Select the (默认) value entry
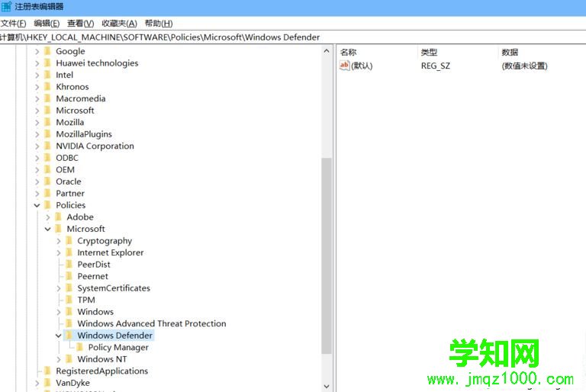The height and width of the screenshot is (392, 586). 362,66
